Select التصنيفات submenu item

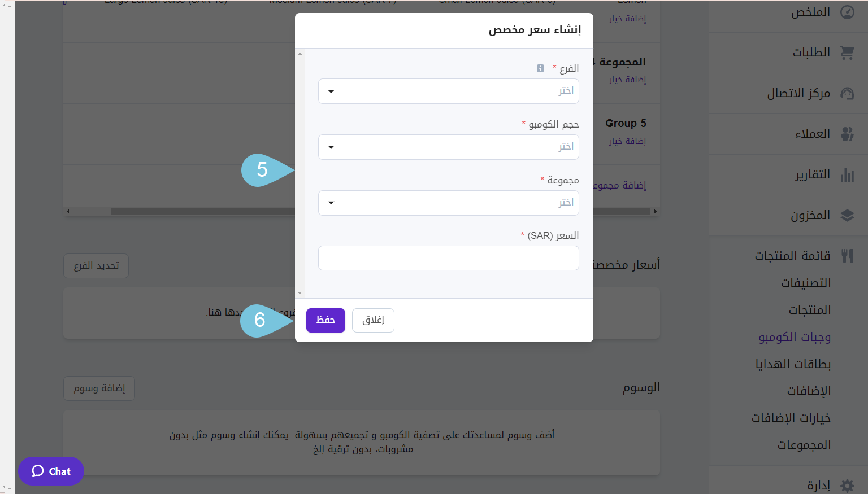click(x=806, y=283)
